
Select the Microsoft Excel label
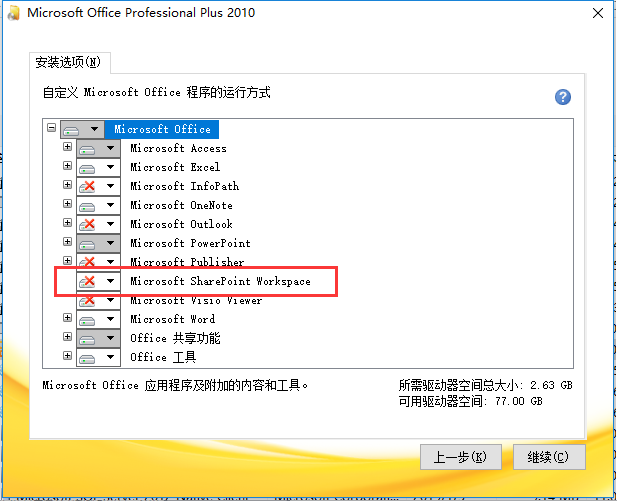pyautogui.click(x=175, y=167)
